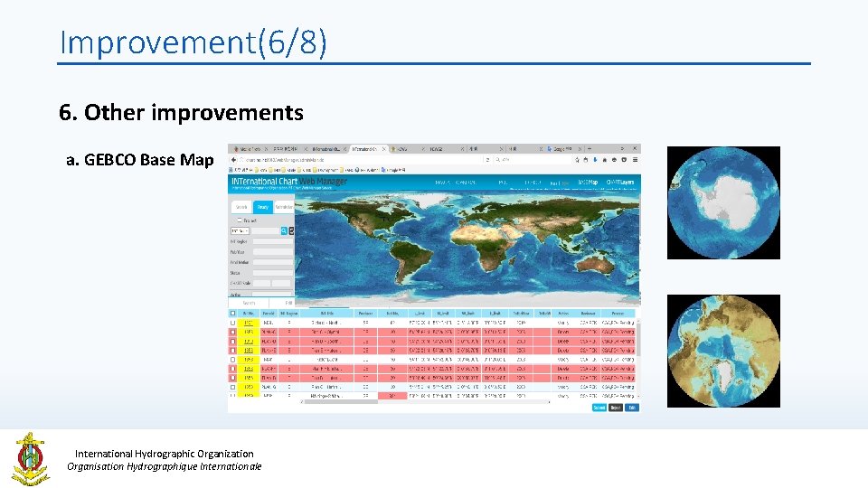Switch to the highlighted Ready tab in side panel

pyautogui.click(x=262, y=207)
